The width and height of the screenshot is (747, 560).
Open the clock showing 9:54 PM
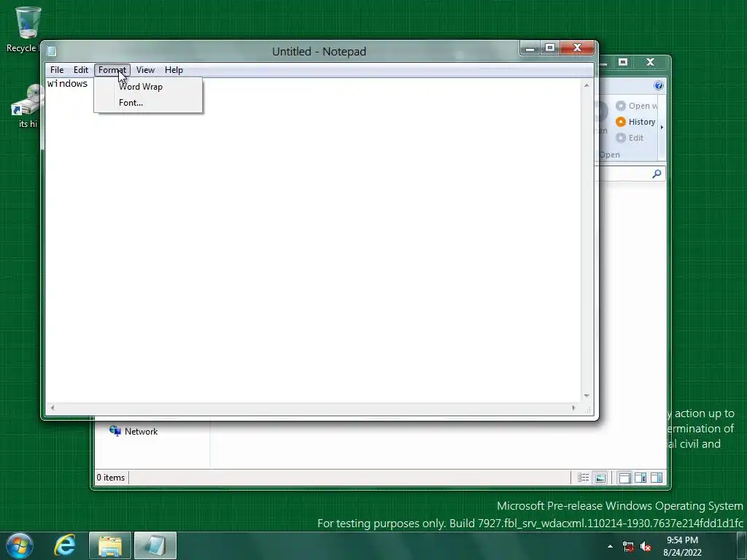682,546
